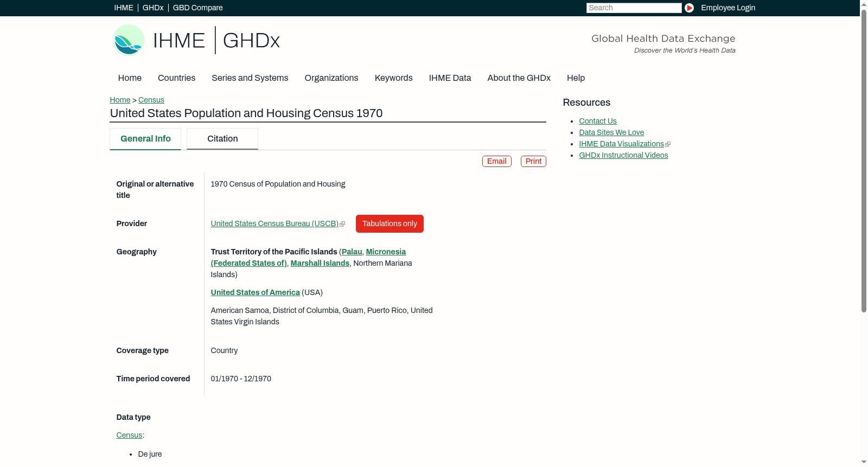Open the IHME link in top bar

(x=124, y=8)
